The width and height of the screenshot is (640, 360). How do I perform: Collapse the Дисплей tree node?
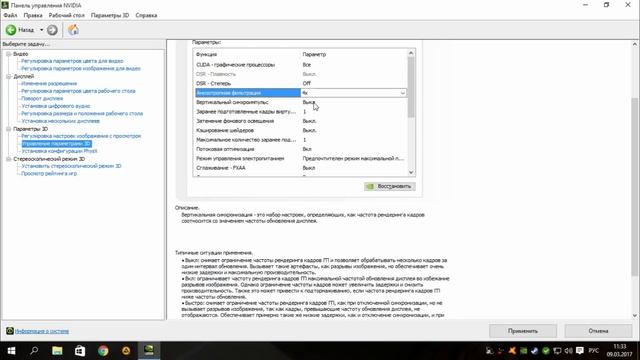coord(9,76)
